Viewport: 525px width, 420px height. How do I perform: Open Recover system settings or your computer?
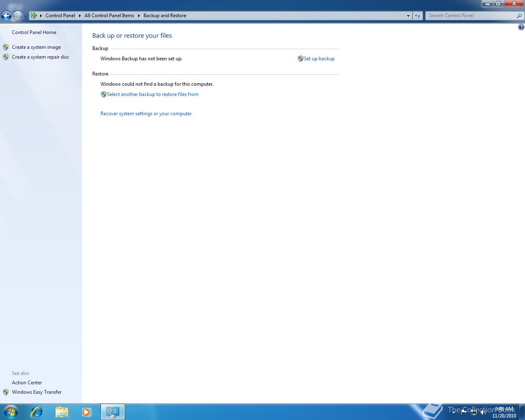146,114
